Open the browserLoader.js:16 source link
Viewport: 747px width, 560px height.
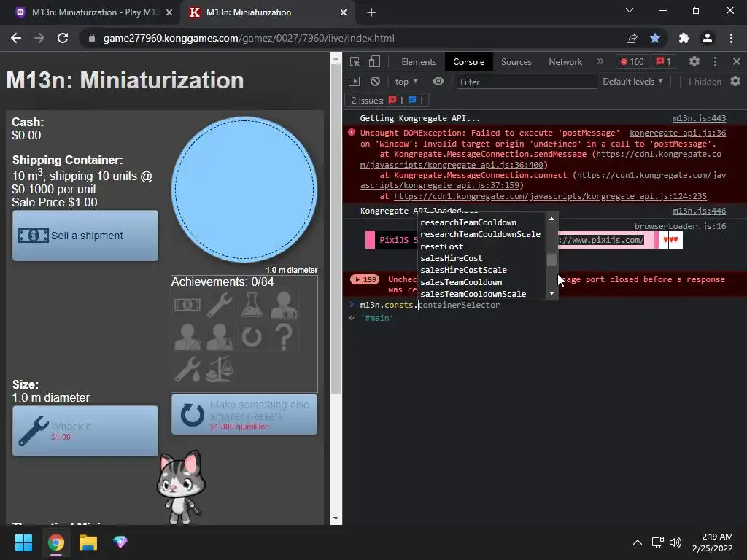click(x=680, y=226)
